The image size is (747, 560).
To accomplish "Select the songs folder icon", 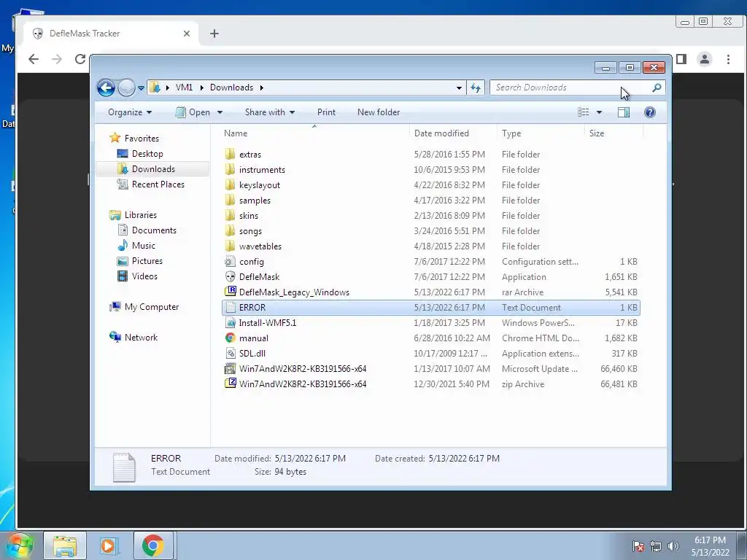I will 230,230.
